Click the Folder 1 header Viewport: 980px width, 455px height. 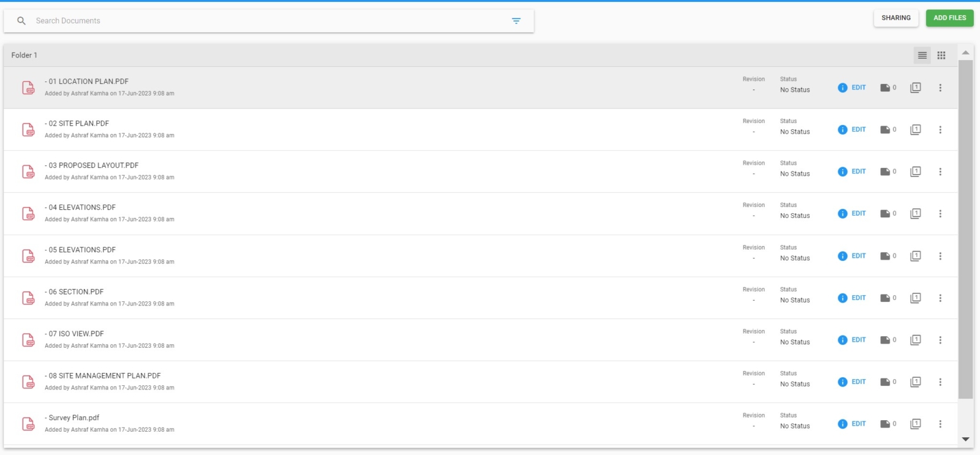(24, 55)
